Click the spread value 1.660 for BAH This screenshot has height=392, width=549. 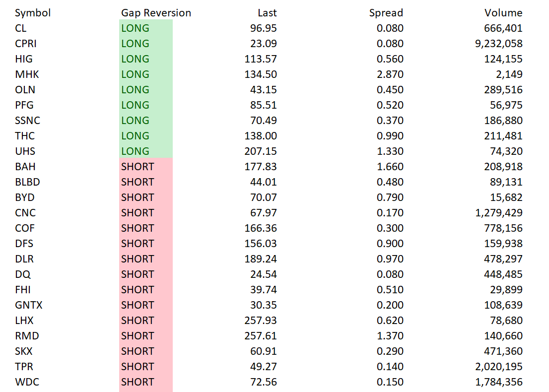[390, 167]
